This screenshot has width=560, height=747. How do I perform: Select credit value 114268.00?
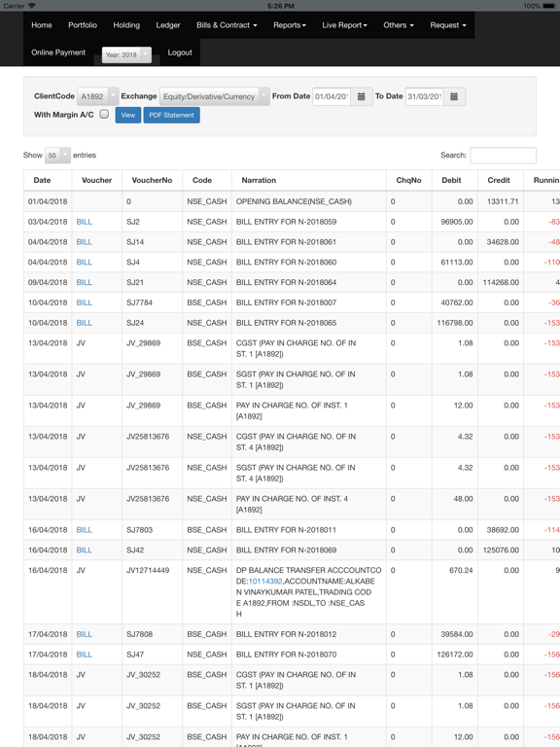(x=501, y=282)
